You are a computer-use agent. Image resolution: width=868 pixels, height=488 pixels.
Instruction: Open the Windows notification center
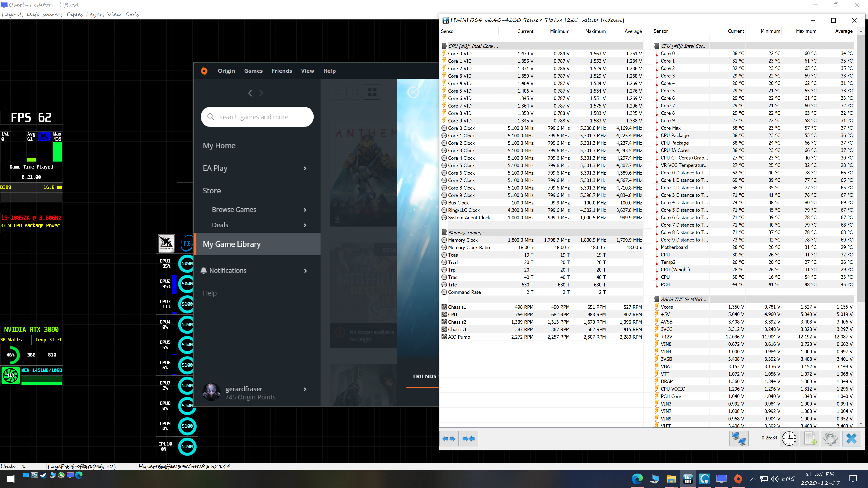tap(853, 479)
